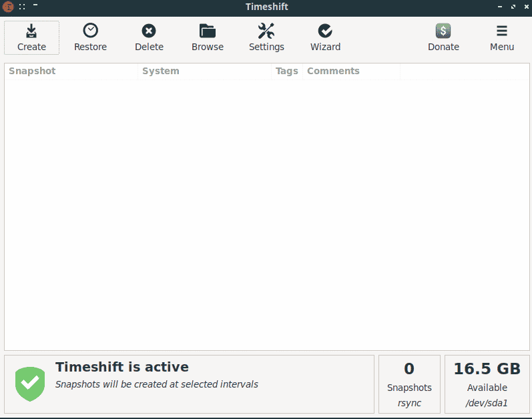Sort list by Snapshot column

pos(71,71)
